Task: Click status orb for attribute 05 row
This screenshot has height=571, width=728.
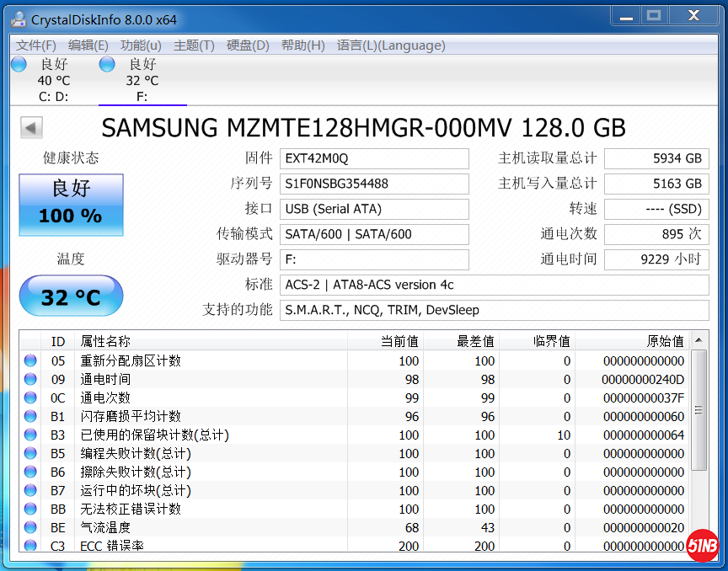Action: tap(30, 360)
